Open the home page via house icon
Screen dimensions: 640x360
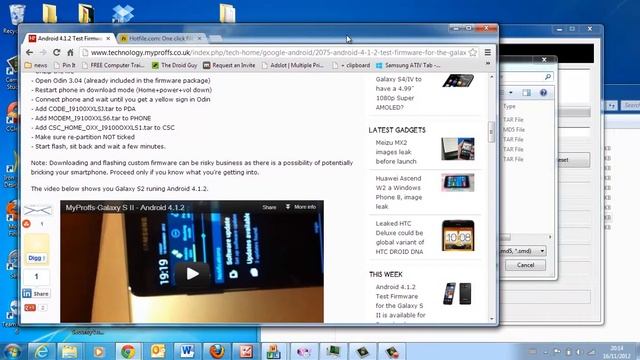click(x=70, y=53)
